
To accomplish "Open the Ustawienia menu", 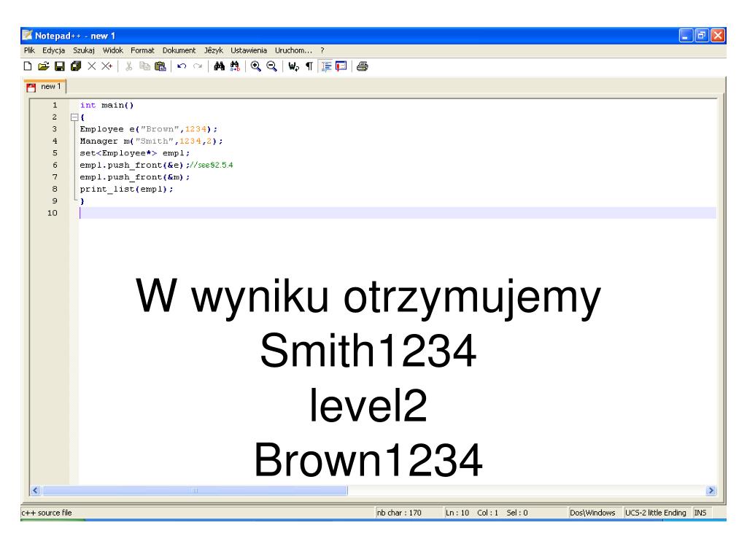I will tap(249, 50).
